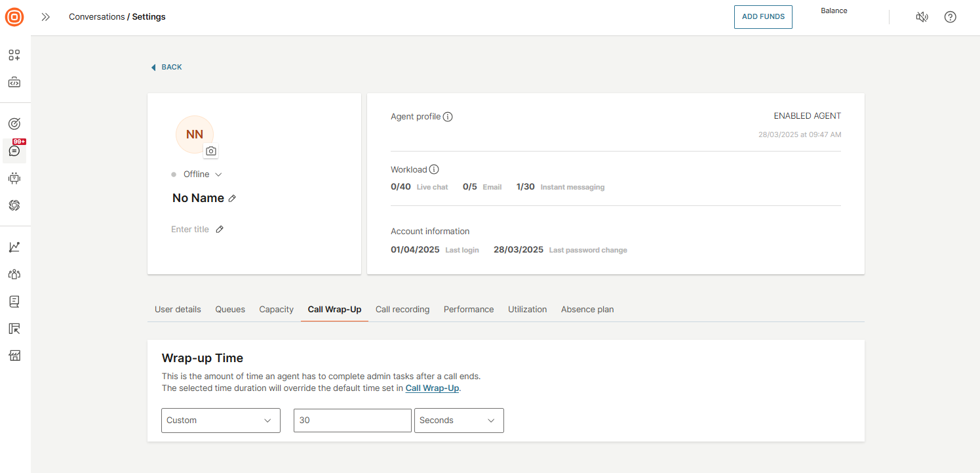Edit the No Name pencil icon
The width and height of the screenshot is (980, 473).
pyautogui.click(x=232, y=198)
